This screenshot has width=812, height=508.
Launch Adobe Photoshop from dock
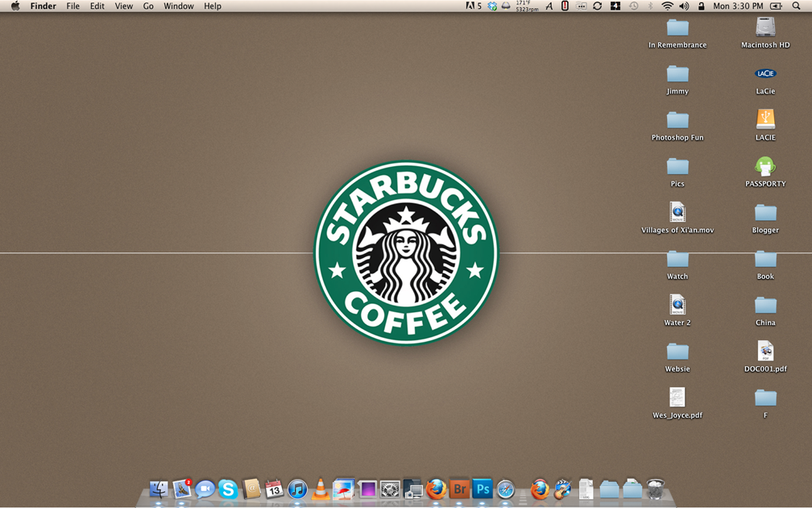click(x=483, y=489)
